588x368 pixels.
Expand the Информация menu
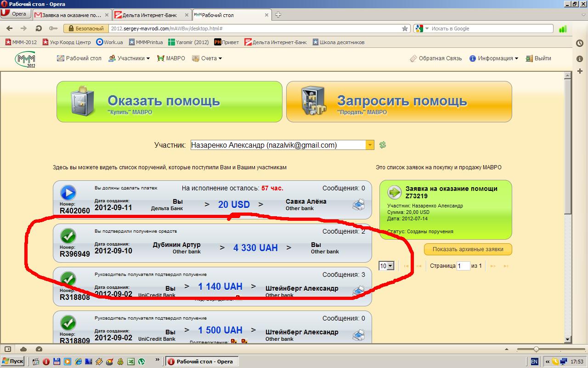pyautogui.click(x=494, y=58)
